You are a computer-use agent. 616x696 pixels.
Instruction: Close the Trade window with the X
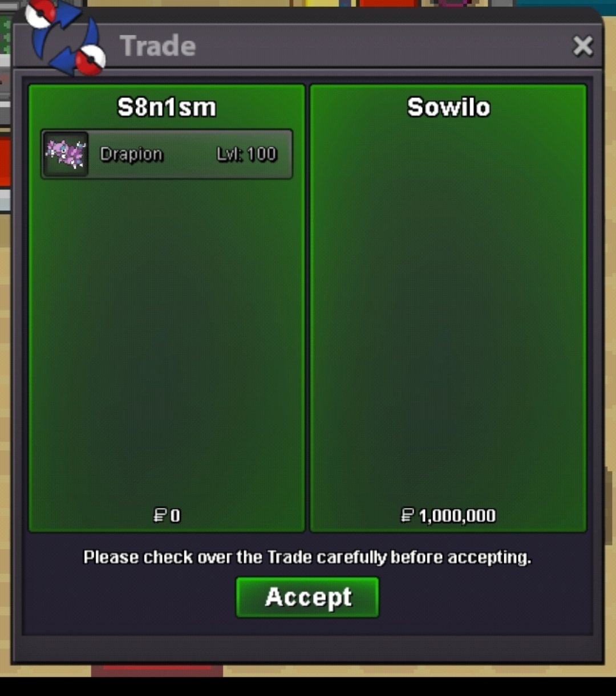click(583, 46)
